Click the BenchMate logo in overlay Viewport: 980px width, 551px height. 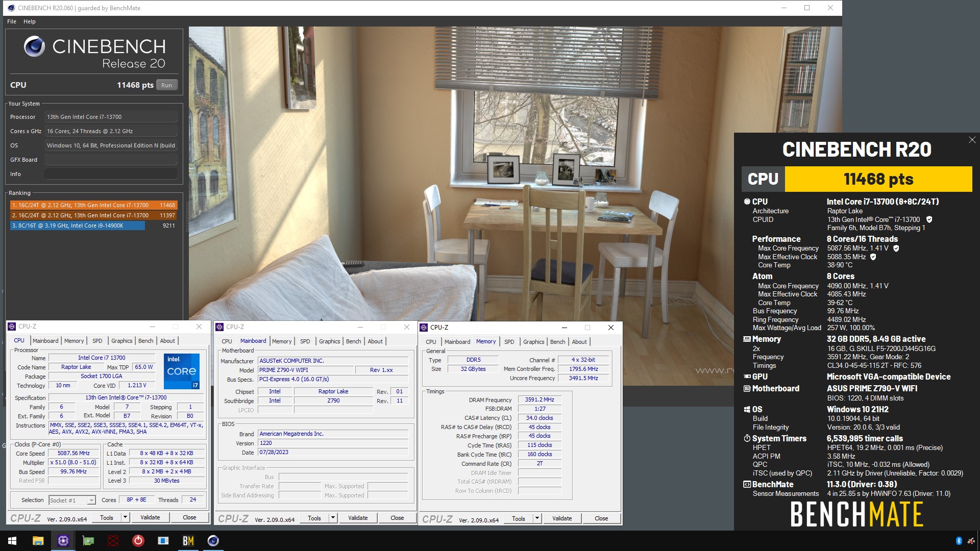pos(856,514)
